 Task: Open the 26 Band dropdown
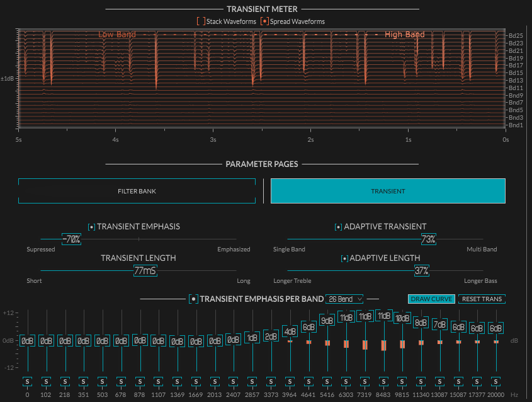344,299
